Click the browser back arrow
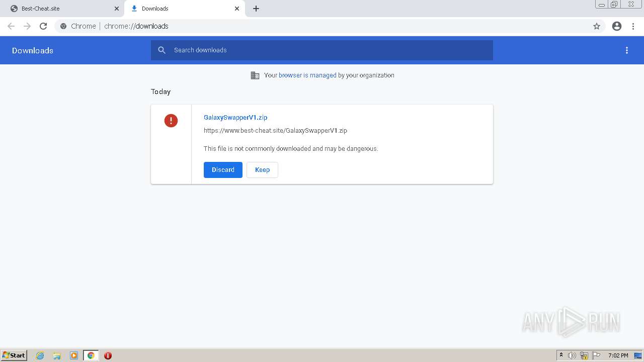This screenshot has height=362, width=644. pos(11,26)
